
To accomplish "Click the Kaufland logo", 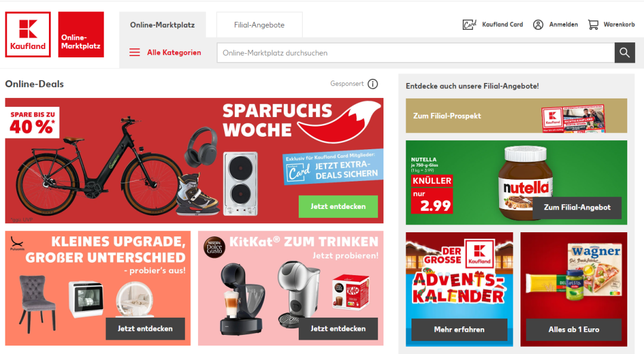I will tap(28, 35).
